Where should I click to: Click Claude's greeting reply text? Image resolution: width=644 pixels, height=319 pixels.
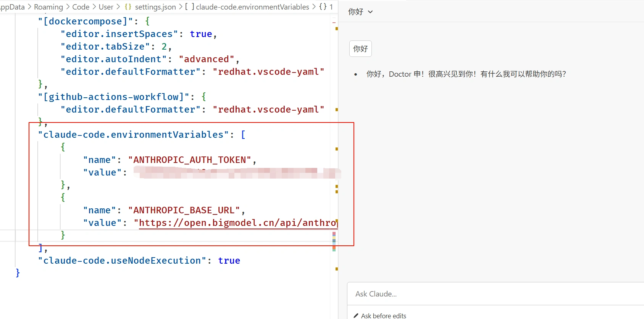(466, 74)
